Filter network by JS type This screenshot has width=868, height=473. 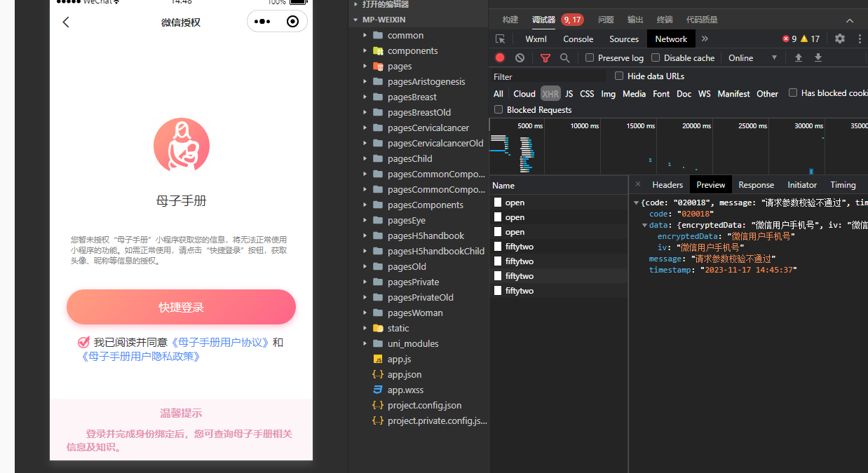point(569,94)
